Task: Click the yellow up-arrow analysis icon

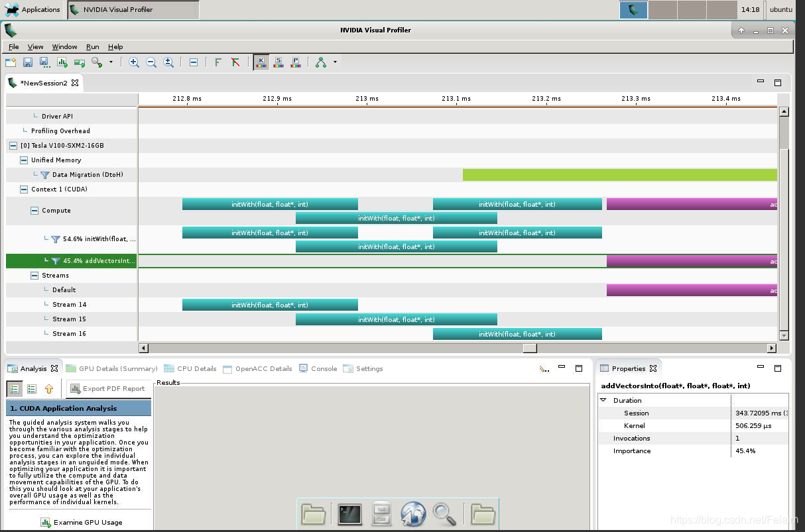Action: coord(48,389)
